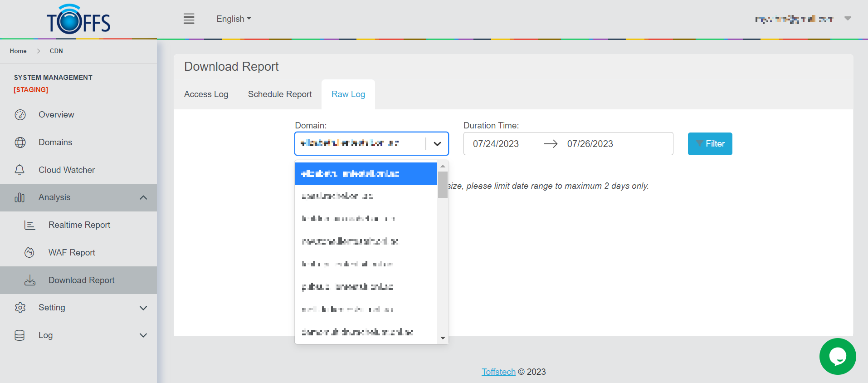This screenshot has width=868, height=383.
Task: Expand the Log menu chevron
Action: 143,335
